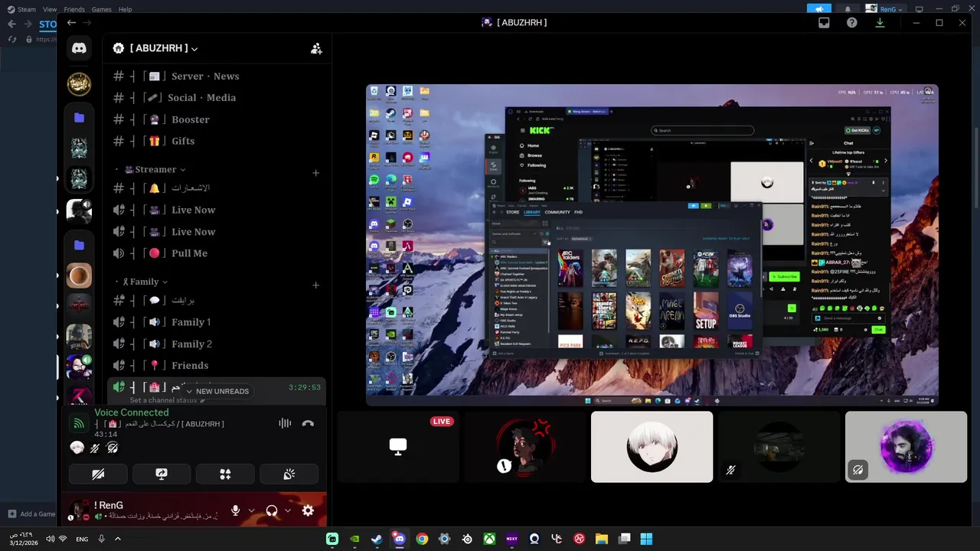Open the voice connection quality signal icon
Screen dimensions: 980x551
pos(78,423)
